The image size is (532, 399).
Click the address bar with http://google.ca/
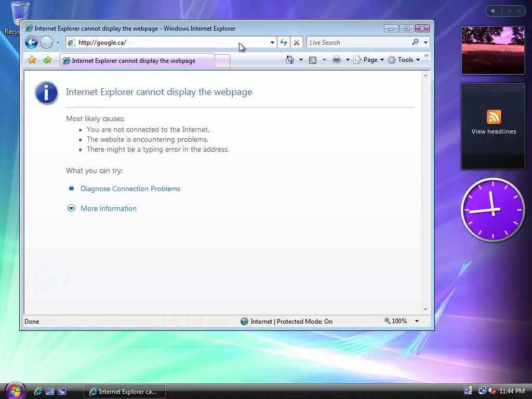coord(170,43)
